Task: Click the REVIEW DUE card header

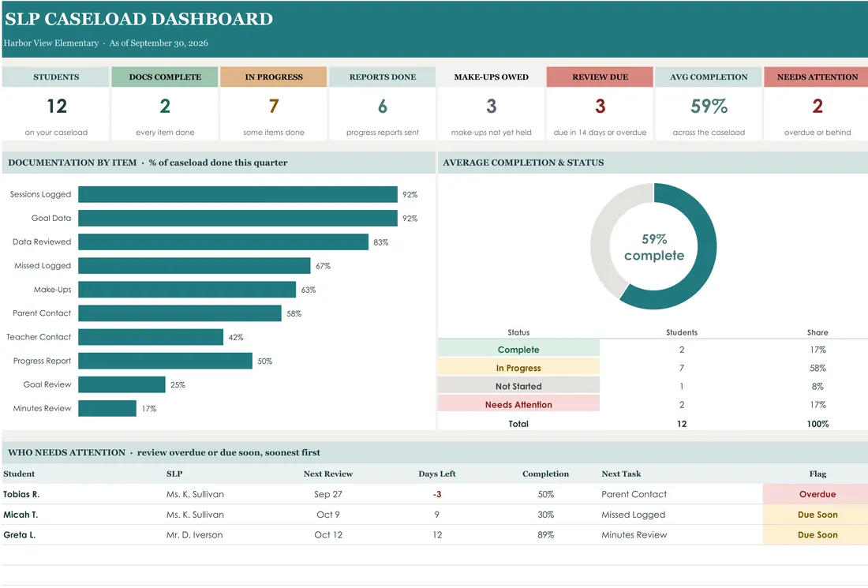Action: (600, 77)
